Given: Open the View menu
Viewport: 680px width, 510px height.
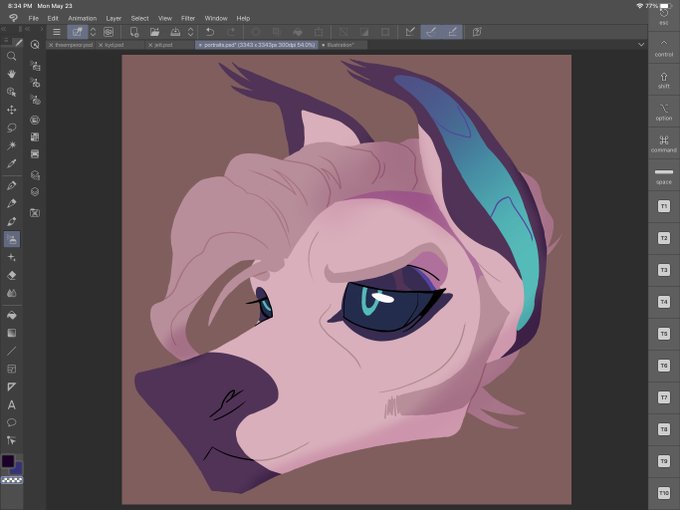Looking at the screenshot, I should point(165,19).
